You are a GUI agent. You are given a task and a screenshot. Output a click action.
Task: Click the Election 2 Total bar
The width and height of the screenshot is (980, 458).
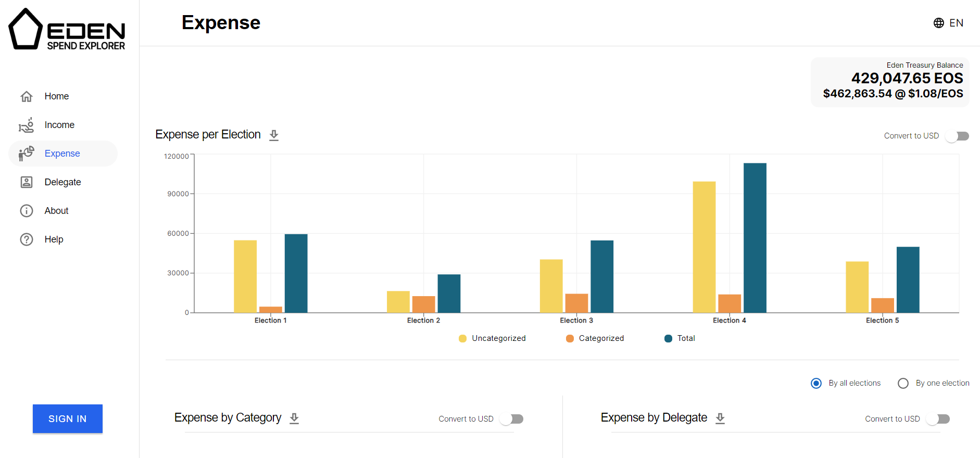click(449, 294)
